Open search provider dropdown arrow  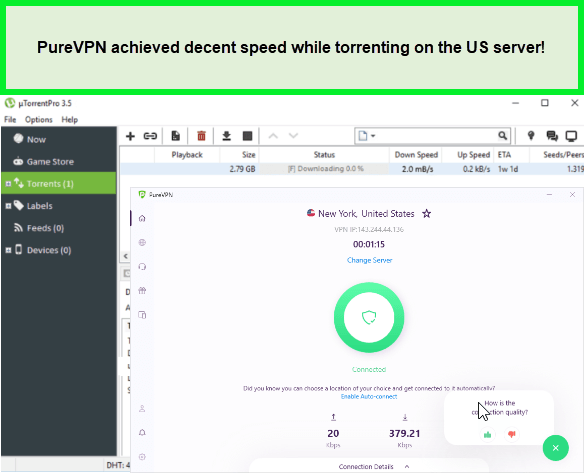[373, 136]
